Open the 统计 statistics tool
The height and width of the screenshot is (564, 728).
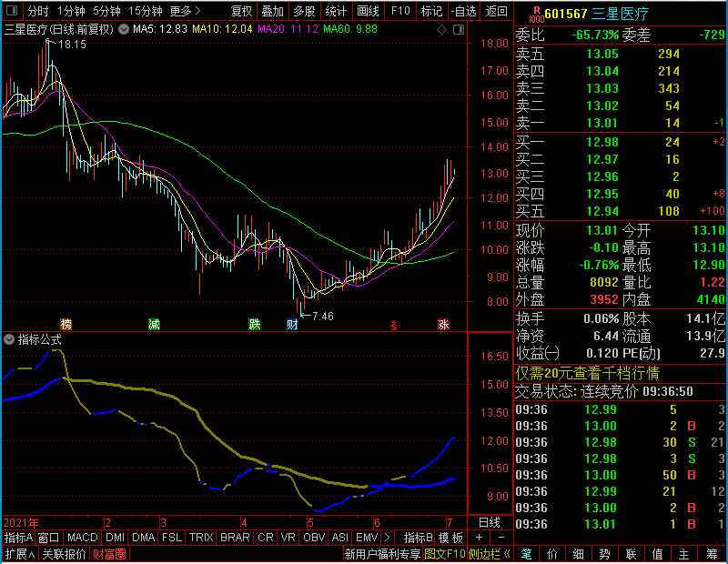click(x=336, y=11)
